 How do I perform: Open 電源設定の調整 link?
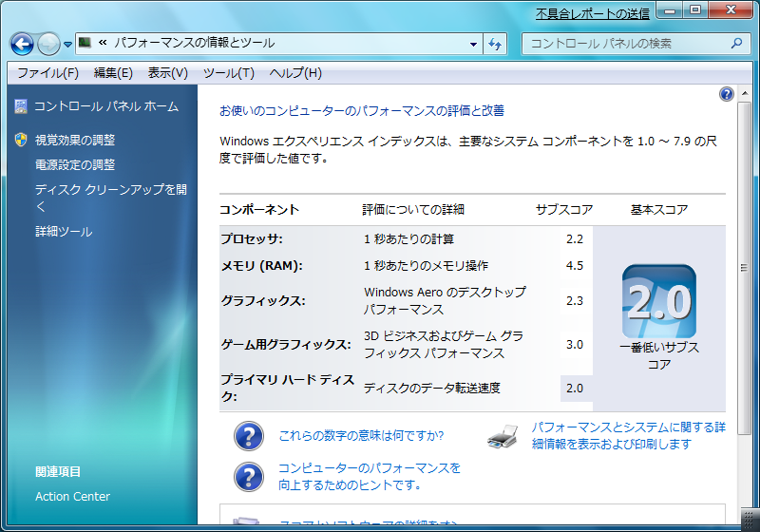(75, 164)
